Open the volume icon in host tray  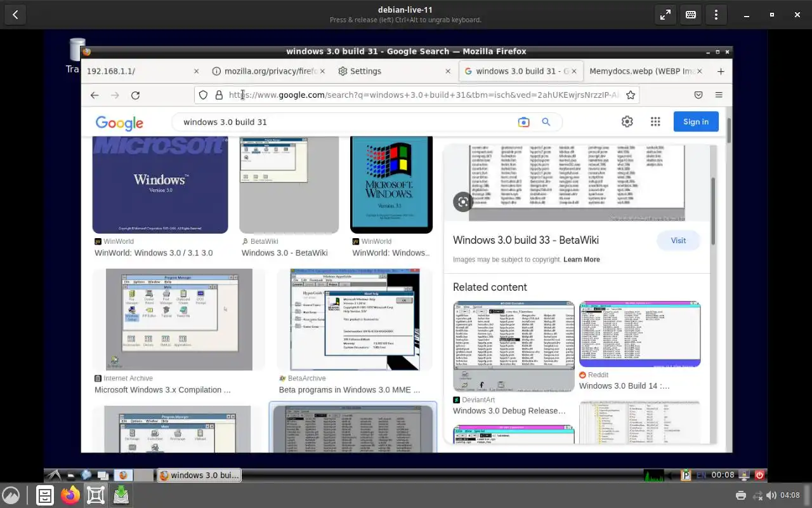coord(771,495)
